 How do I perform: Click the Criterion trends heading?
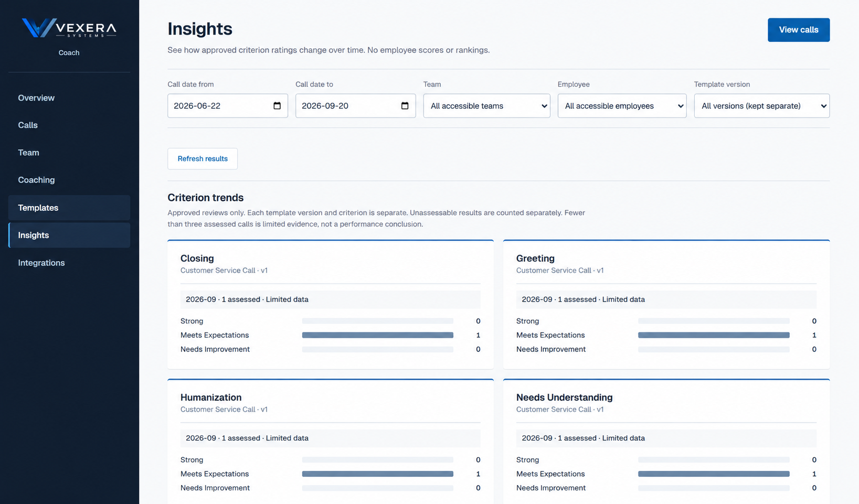[x=206, y=198]
